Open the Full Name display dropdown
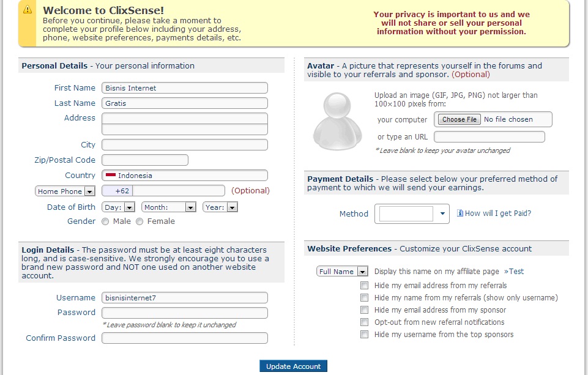This screenshot has height=375, width=588. 341,271
